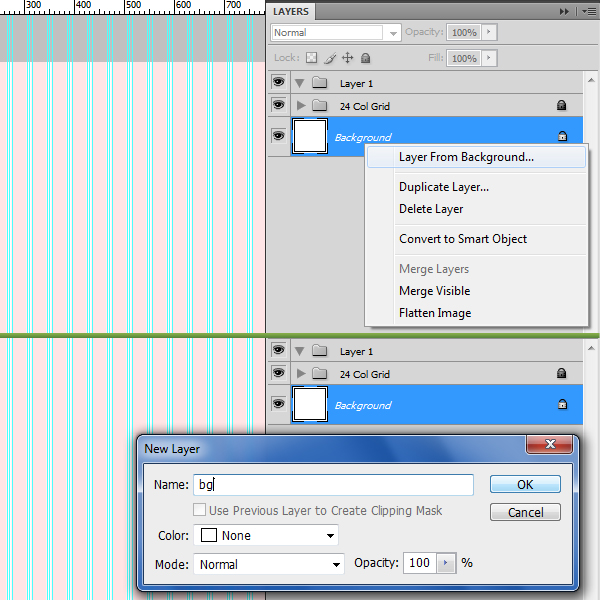Click the lock position move icon

click(347, 58)
